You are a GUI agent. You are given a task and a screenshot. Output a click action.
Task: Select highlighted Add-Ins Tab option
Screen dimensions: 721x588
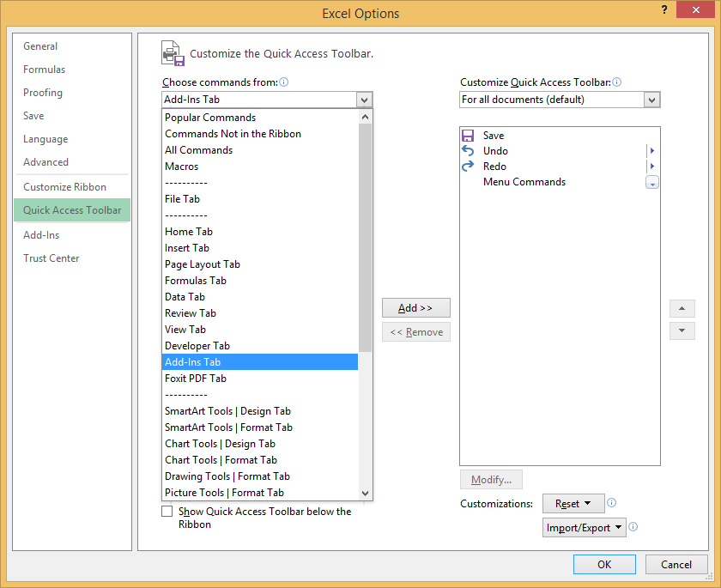pyautogui.click(x=260, y=362)
